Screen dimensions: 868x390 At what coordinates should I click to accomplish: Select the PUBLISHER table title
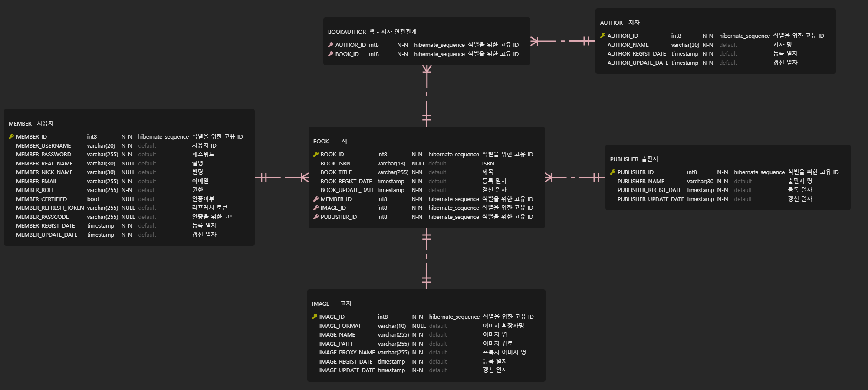point(624,159)
